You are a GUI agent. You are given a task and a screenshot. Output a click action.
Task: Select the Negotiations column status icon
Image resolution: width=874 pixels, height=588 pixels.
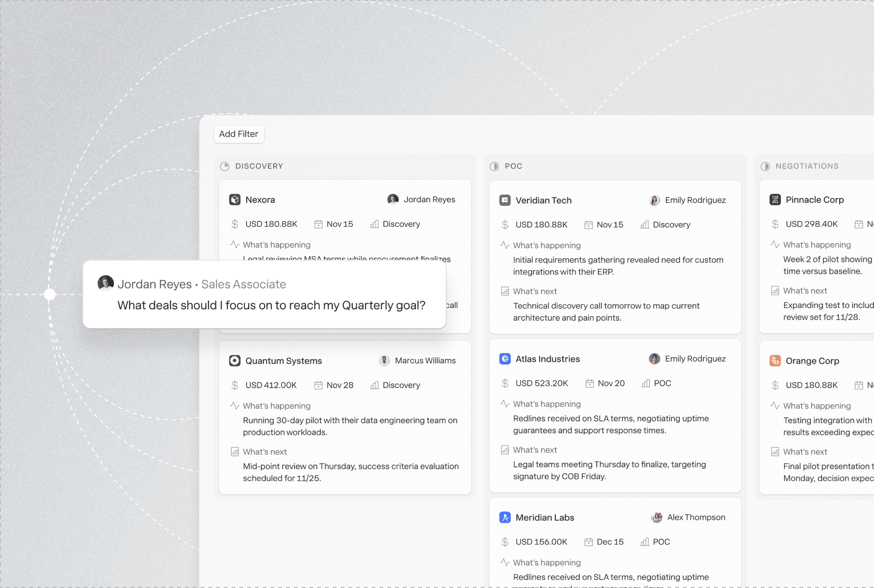click(765, 166)
